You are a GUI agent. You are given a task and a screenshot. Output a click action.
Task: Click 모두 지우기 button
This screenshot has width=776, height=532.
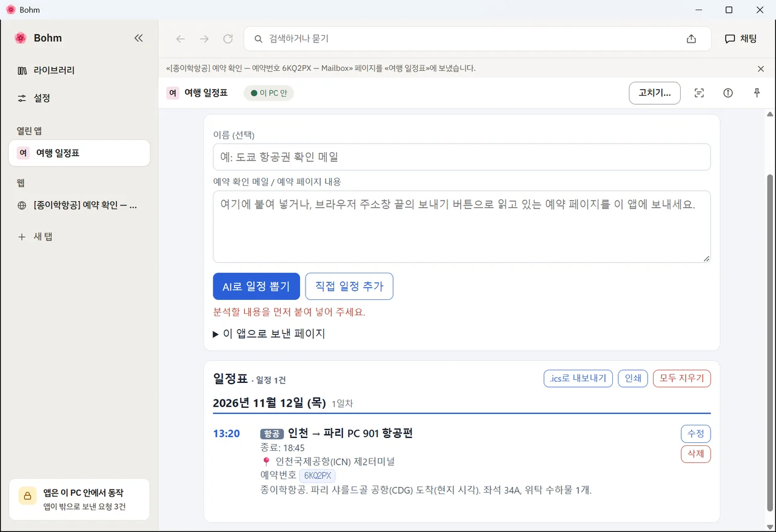(x=682, y=379)
